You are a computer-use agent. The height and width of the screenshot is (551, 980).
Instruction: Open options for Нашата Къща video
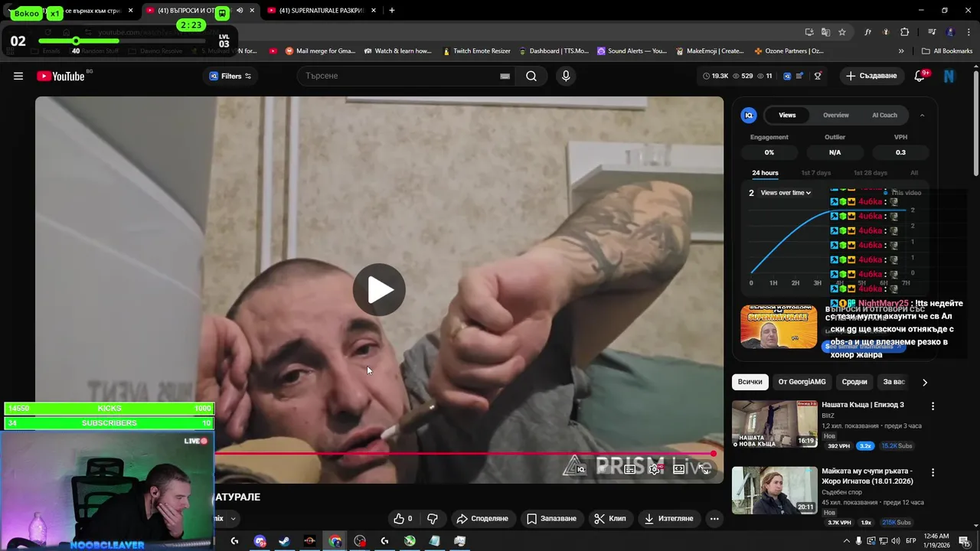click(933, 406)
